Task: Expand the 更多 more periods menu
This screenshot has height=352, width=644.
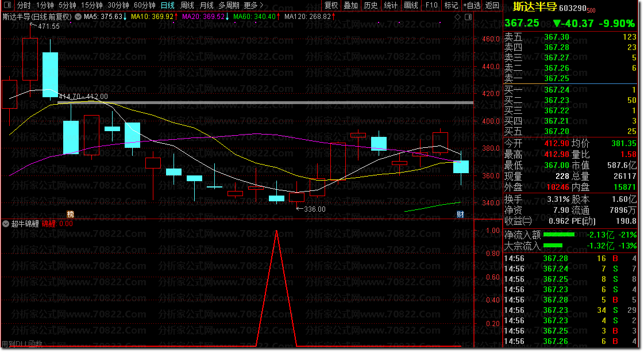Action: pos(253,5)
